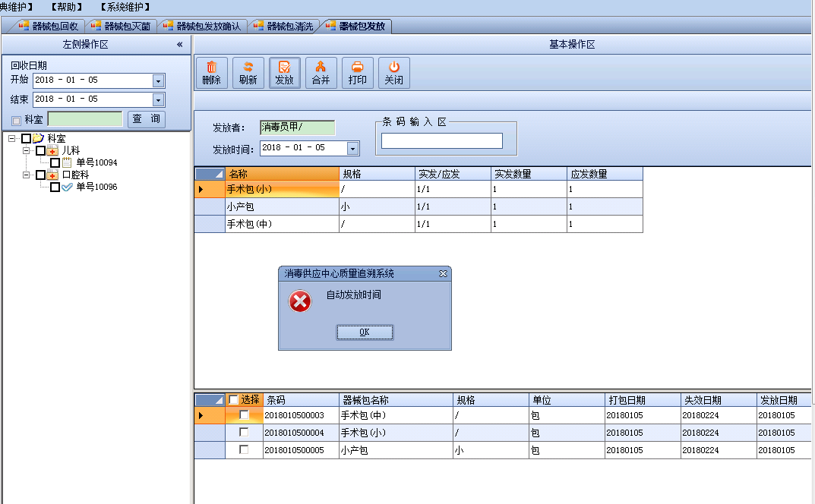815x504 pixels.
Task: Click the 查询 search button
Action: 147,119
